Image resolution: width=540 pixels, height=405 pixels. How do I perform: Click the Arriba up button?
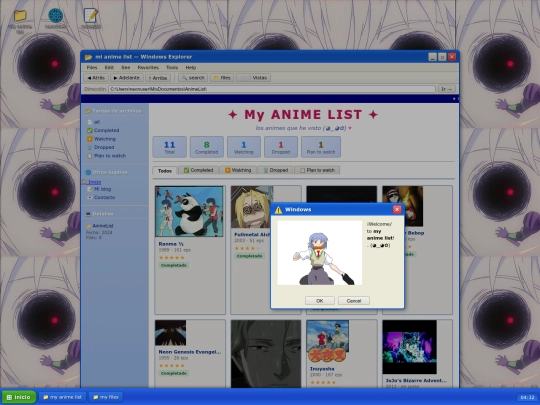pos(158,78)
